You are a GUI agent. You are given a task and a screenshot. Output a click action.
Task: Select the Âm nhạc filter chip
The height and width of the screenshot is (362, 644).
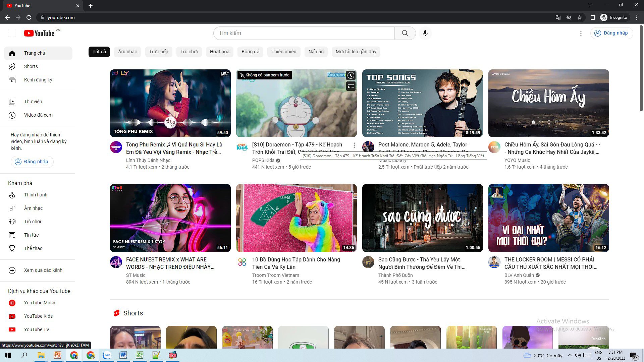(x=127, y=52)
